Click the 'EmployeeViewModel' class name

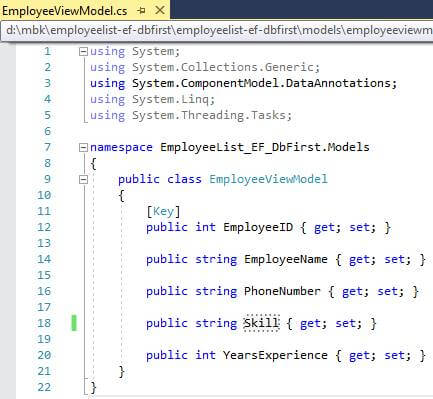point(268,179)
